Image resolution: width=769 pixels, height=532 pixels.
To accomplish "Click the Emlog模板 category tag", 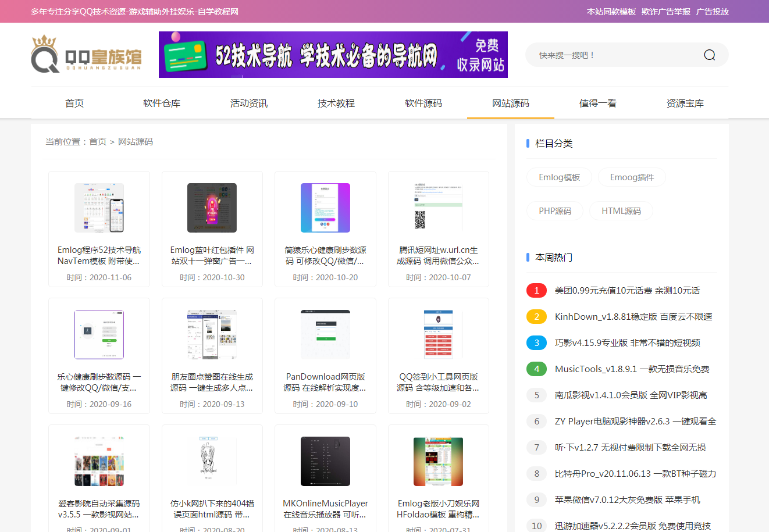I will point(559,177).
